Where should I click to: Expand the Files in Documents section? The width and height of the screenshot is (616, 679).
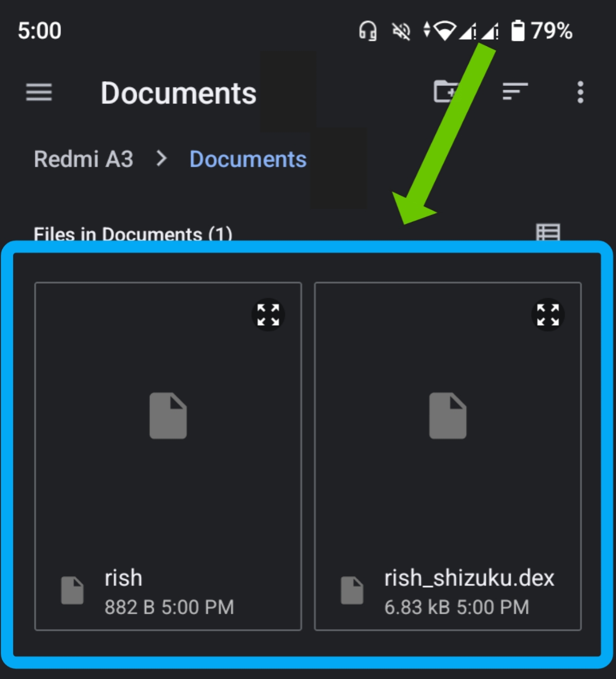pos(134,234)
